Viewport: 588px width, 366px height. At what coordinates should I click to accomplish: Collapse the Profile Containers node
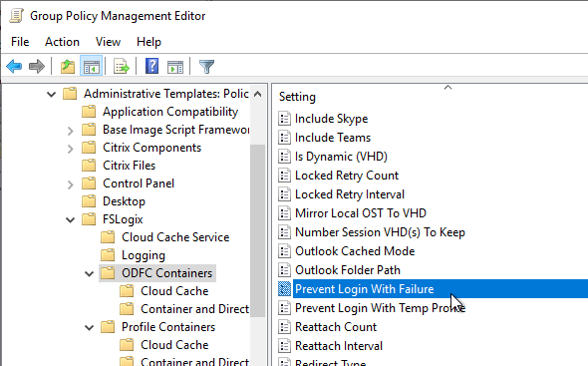pos(90,328)
